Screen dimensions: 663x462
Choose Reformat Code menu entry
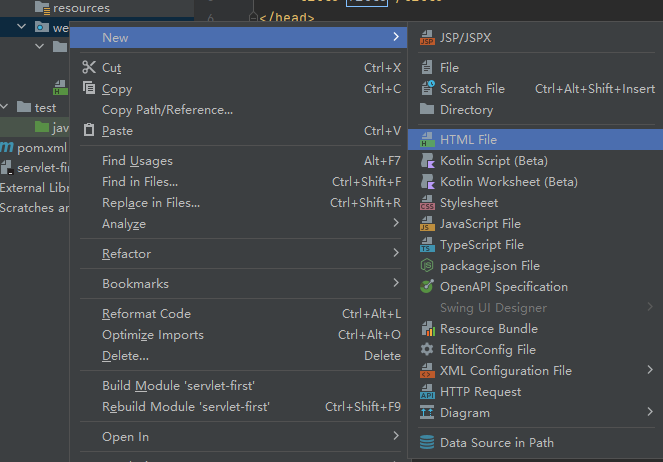(146, 314)
